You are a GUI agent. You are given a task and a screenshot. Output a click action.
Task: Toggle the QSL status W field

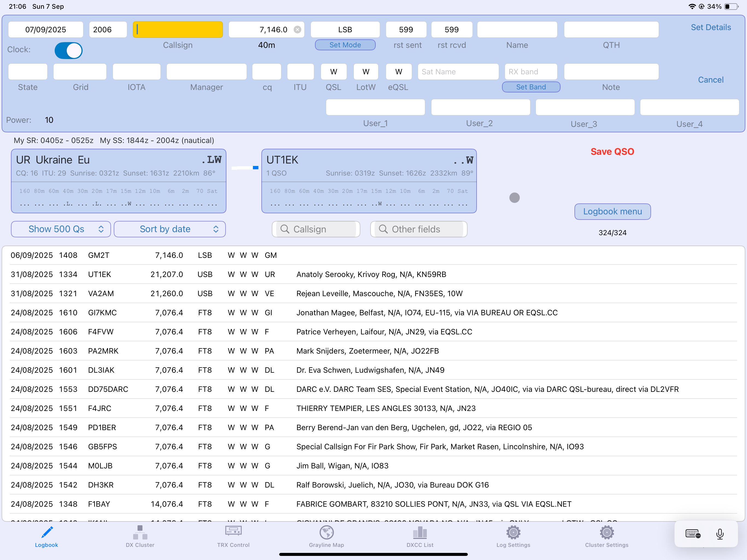(333, 72)
